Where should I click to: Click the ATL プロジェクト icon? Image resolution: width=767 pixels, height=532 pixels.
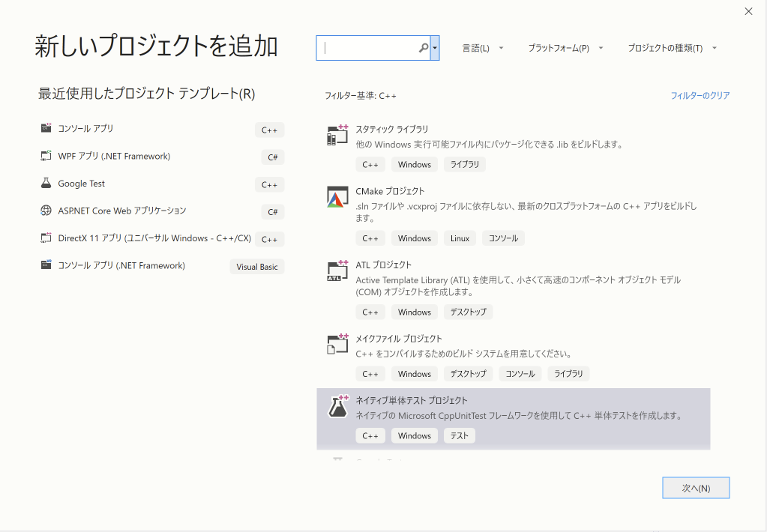[x=337, y=271]
